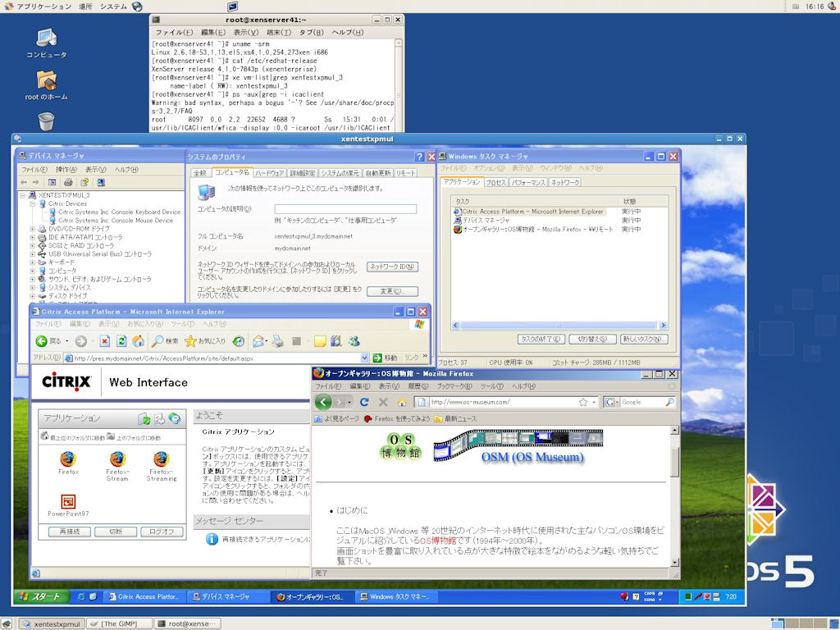Click Internet Explorer Refresh icon

(121, 341)
